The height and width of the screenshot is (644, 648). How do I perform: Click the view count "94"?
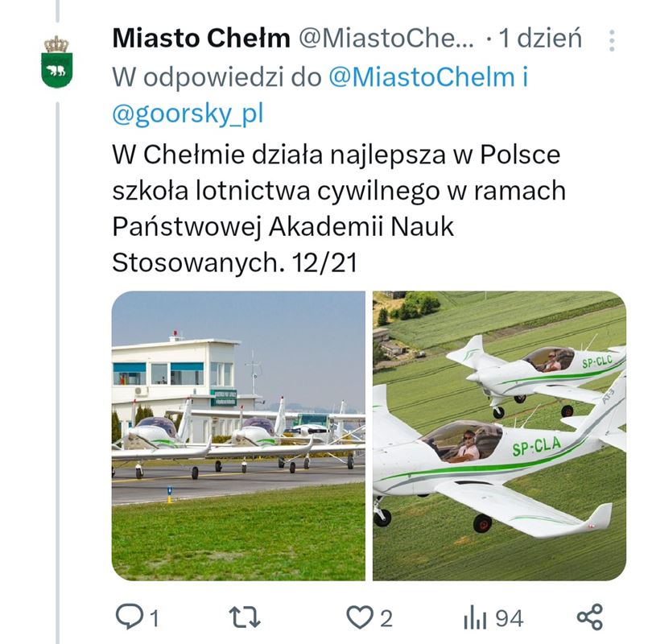[x=509, y=618]
